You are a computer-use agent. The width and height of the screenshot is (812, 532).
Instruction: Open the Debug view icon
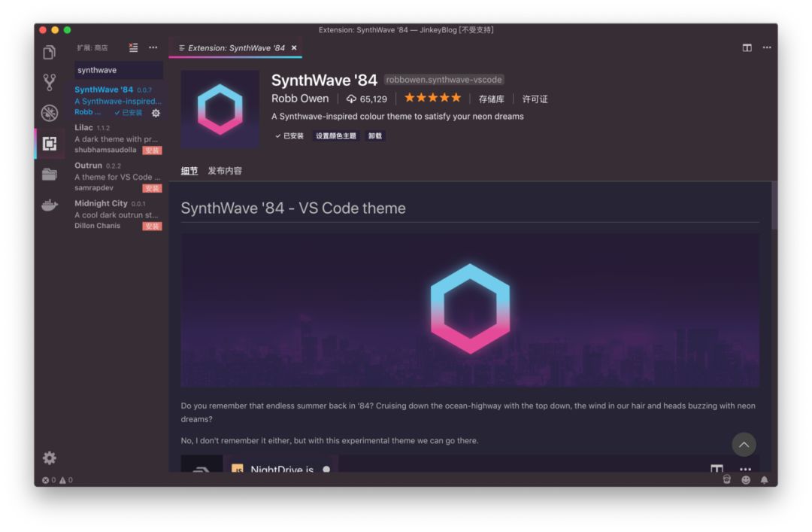click(49, 113)
